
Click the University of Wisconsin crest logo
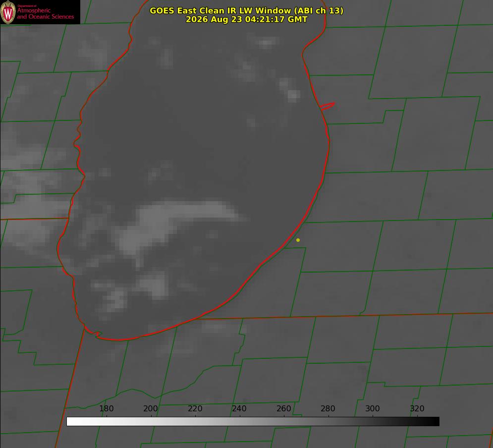point(8,12)
